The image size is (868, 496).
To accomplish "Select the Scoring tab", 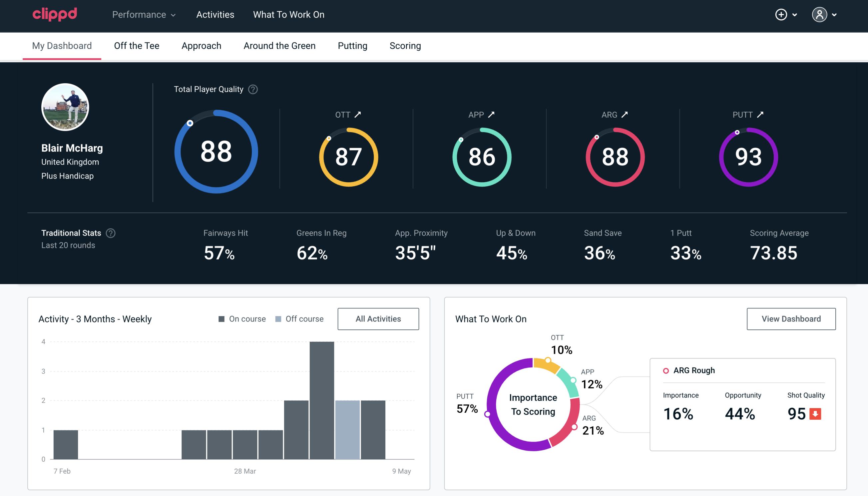I will tap(405, 45).
